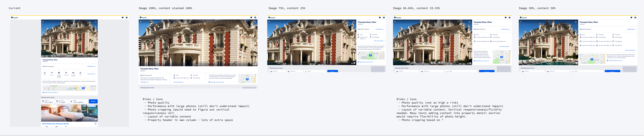This screenshot has height=136, width=644.
Task: Select the Check-out date field in Current mockup
Action: 62,101
